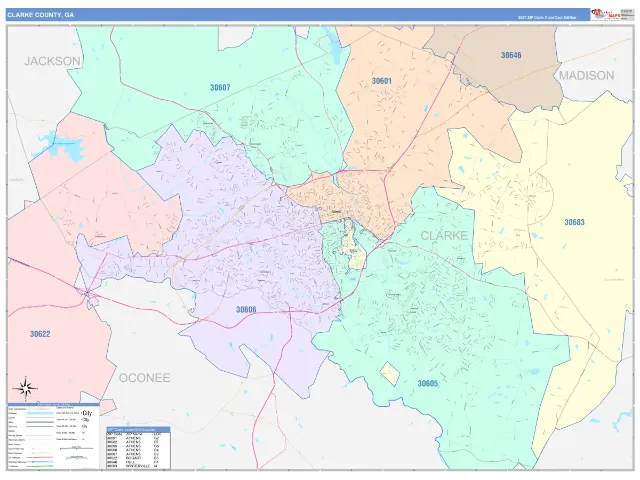Viewport: 640px width, 480px height.
Task: Select the 30646 ZIP code label
Action: (511, 55)
